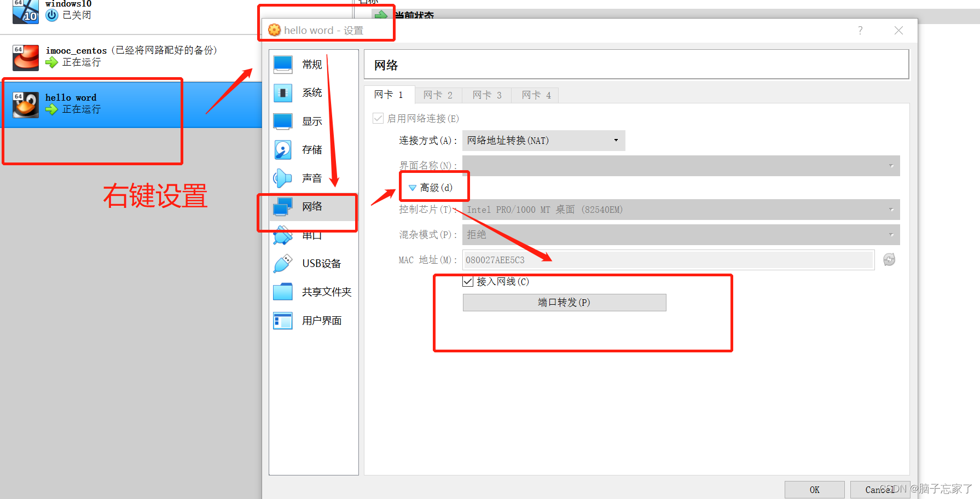
Task: Select 显示 label in settings list
Action: [x=312, y=121]
